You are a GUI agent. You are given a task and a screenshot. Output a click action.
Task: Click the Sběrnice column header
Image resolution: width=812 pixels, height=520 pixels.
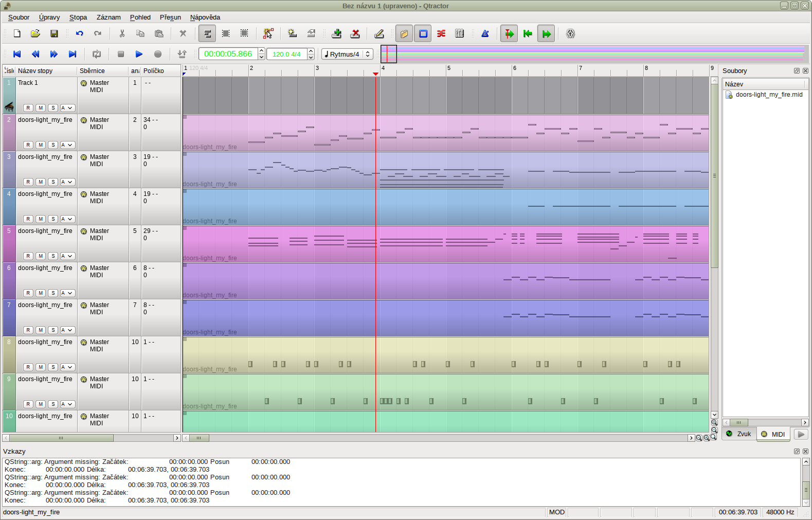tap(103, 70)
